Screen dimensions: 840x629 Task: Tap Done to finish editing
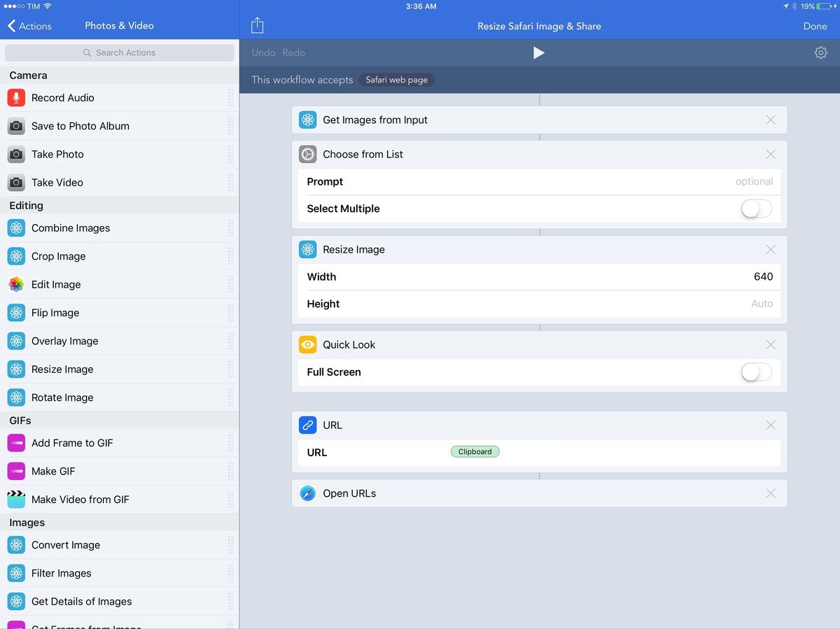click(815, 26)
